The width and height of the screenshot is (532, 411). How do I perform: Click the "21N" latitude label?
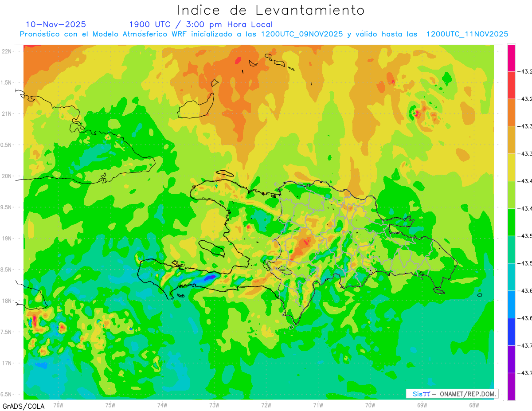(7, 114)
